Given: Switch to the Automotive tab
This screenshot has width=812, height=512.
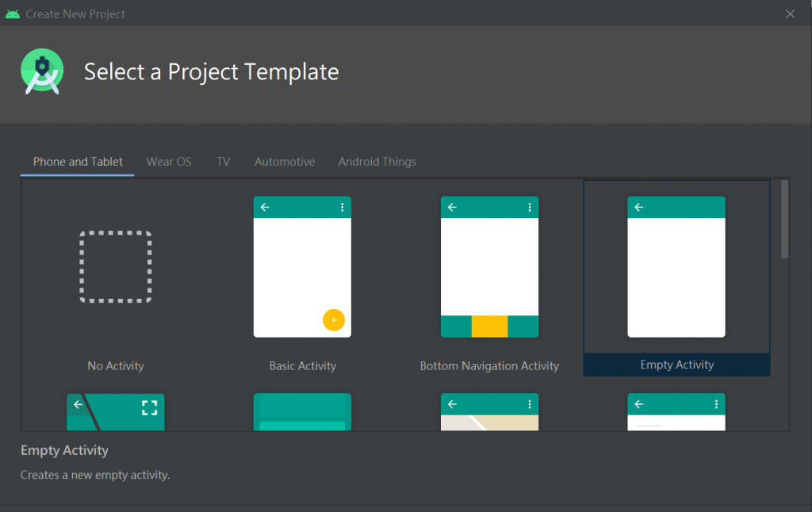Looking at the screenshot, I should click(285, 162).
